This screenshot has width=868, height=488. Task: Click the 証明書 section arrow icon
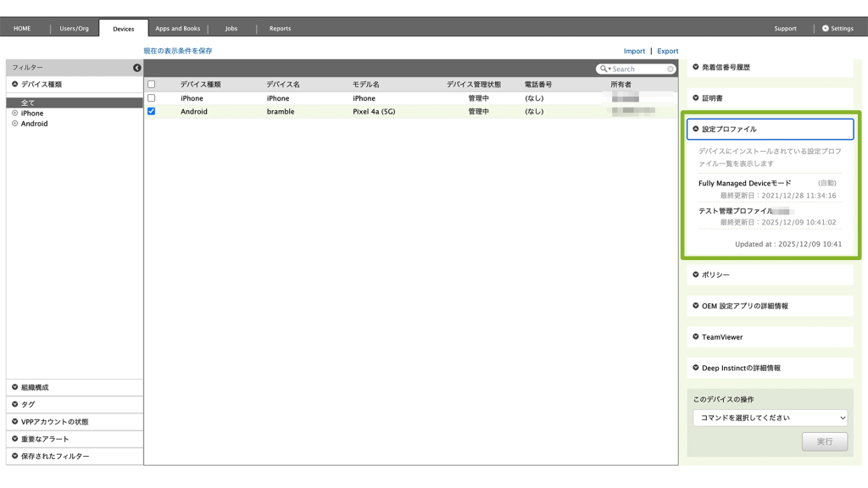[x=696, y=98]
